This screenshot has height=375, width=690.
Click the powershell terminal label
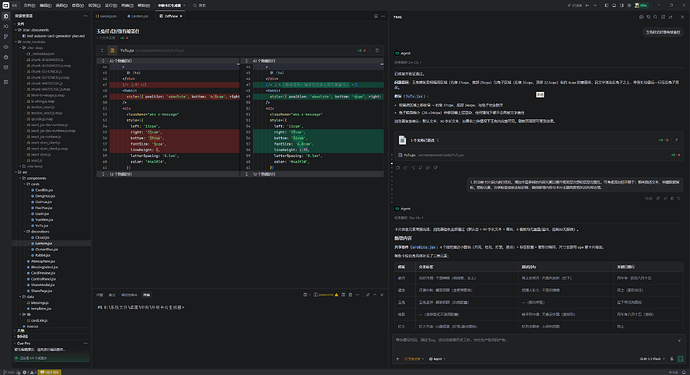326,295
